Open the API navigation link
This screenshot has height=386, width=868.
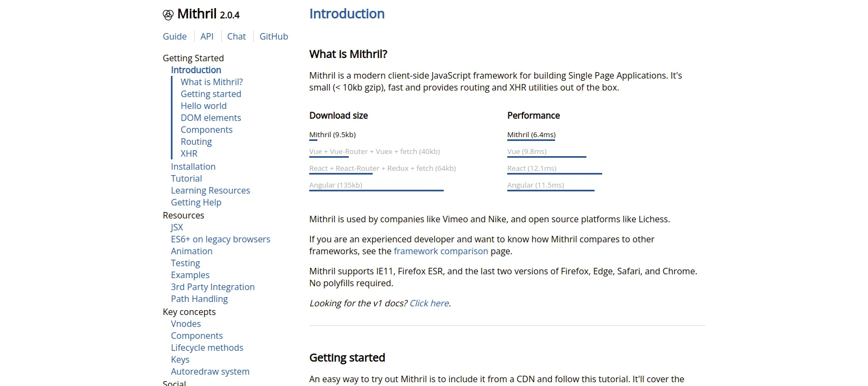click(207, 36)
